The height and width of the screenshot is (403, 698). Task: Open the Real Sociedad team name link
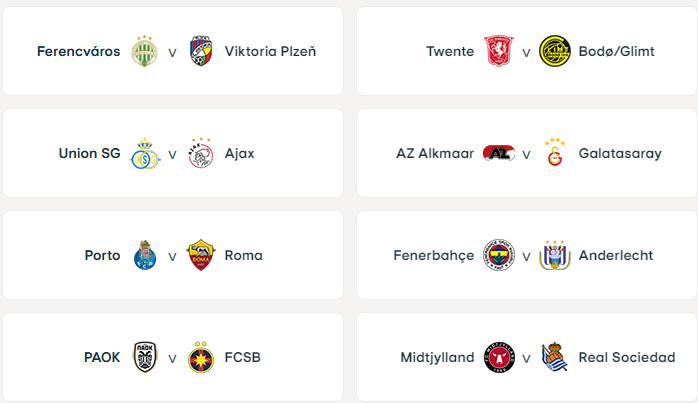[x=627, y=358]
